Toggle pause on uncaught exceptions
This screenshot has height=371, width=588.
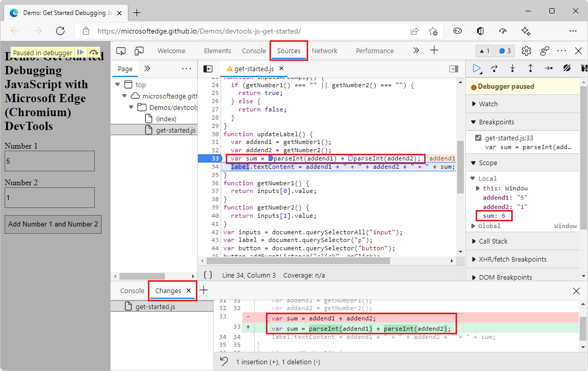pyautogui.click(x=584, y=68)
